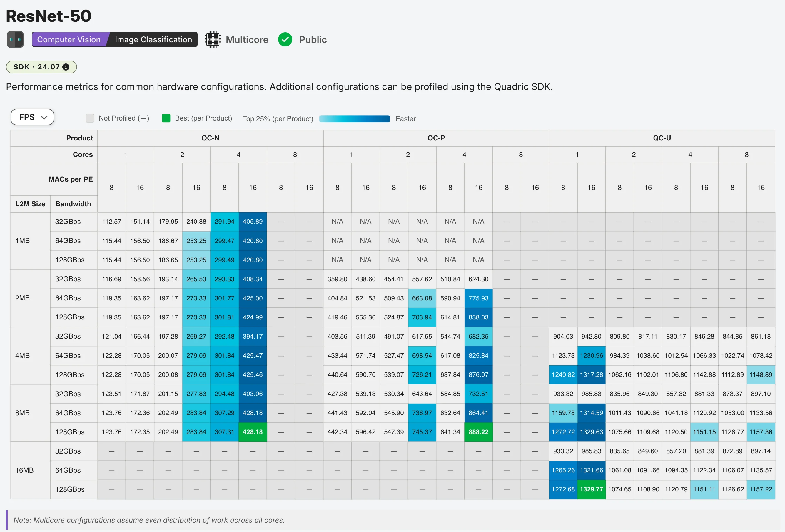Image resolution: width=785 pixels, height=532 pixels.
Task: Click the Product row header
Action: click(x=54, y=138)
